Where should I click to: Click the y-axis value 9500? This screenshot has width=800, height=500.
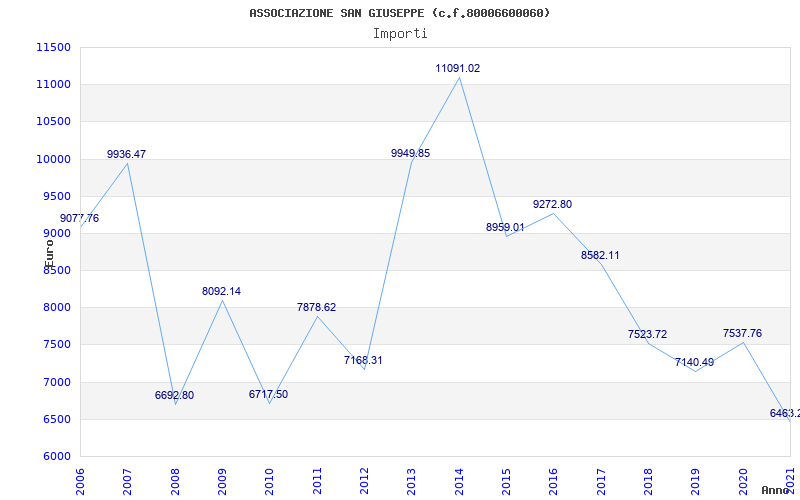[56, 196]
